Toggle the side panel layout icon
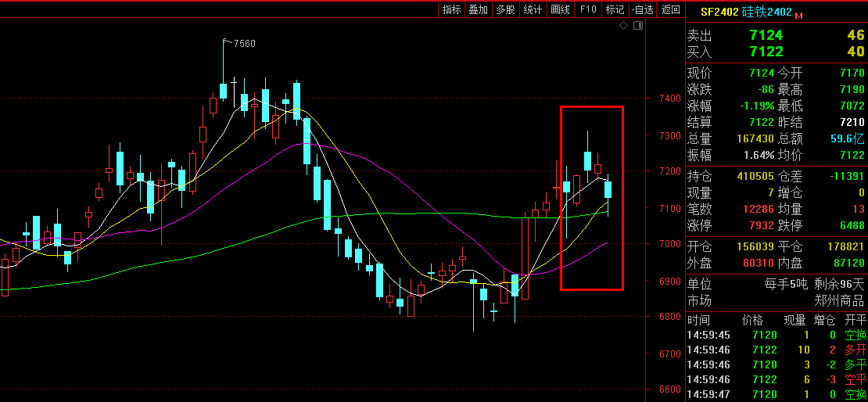This screenshot has height=402, width=868. (638, 26)
